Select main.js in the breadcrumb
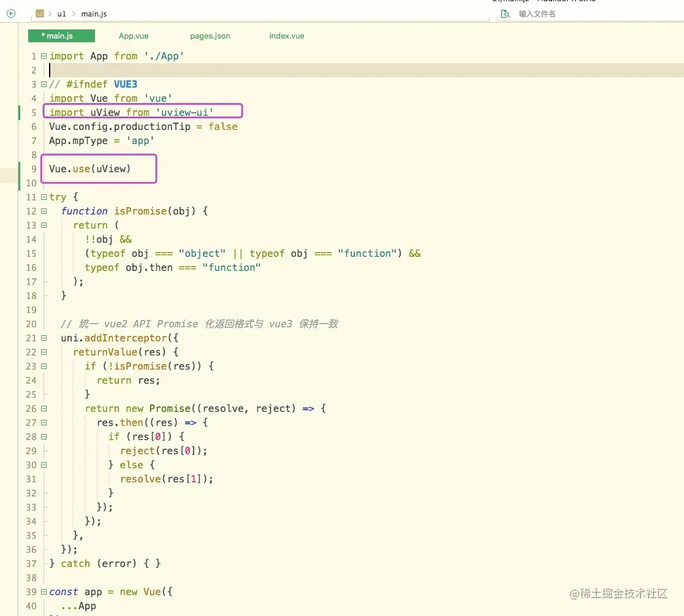The height and width of the screenshot is (616, 684). click(94, 14)
